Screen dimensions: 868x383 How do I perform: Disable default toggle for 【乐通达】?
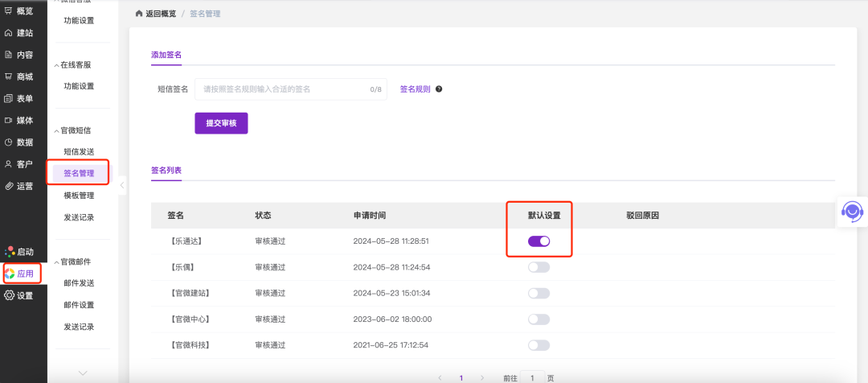tap(538, 241)
